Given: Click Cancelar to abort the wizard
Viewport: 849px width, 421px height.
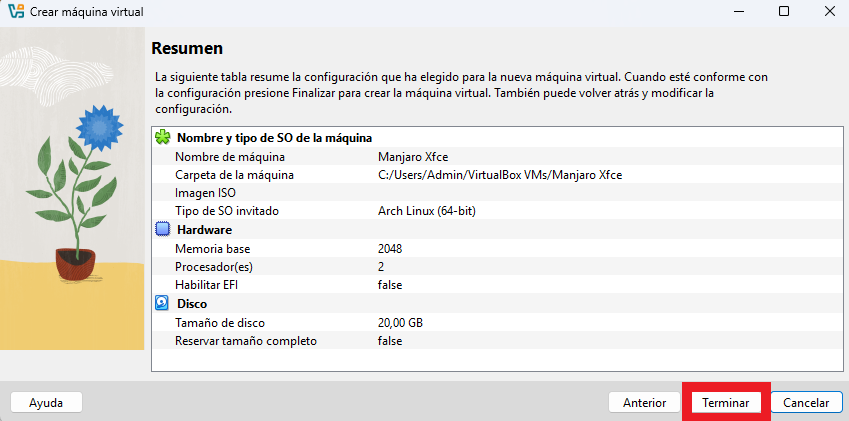Looking at the screenshot, I should (x=806, y=403).
